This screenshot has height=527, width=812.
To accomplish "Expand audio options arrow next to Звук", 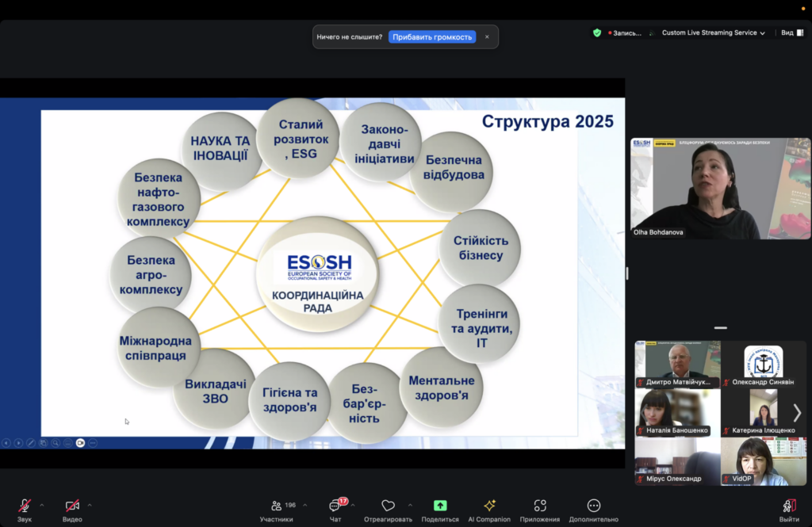I will [x=42, y=505].
